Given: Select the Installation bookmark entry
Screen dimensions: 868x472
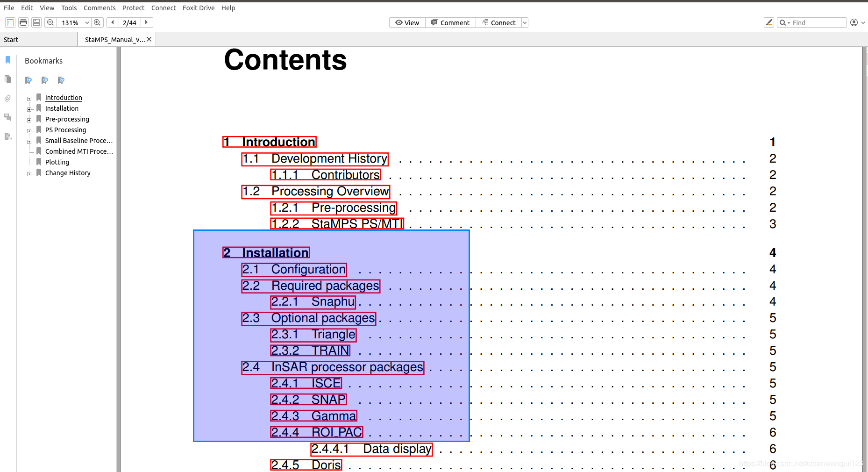Looking at the screenshot, I should tap(62, 108).
